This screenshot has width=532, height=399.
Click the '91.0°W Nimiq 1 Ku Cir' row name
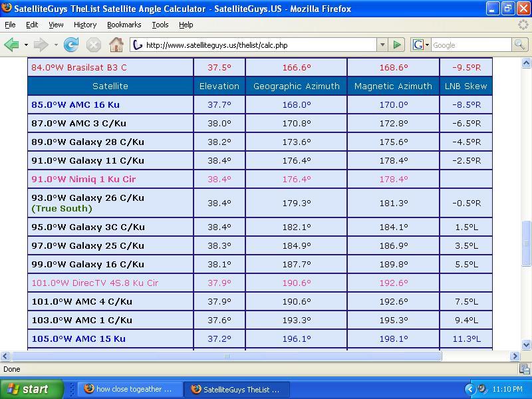click(x=84, y=179)
